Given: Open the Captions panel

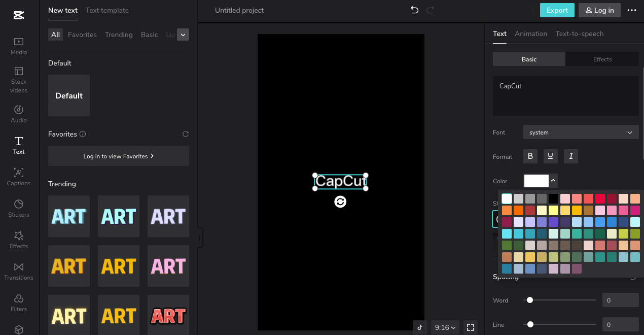Looking at the screenshot, I should pyautogui.click(x=19, y=177).
